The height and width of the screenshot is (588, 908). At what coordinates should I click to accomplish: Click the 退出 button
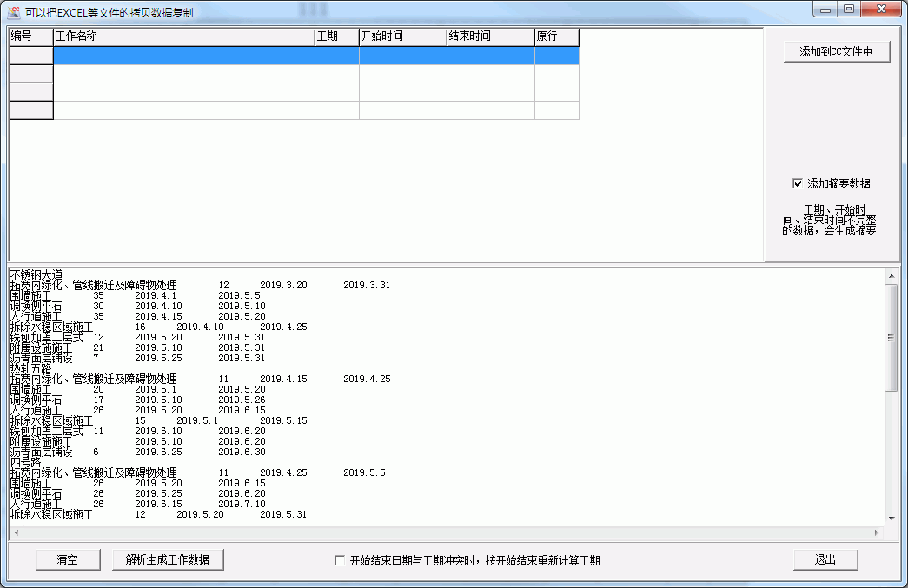825,559
